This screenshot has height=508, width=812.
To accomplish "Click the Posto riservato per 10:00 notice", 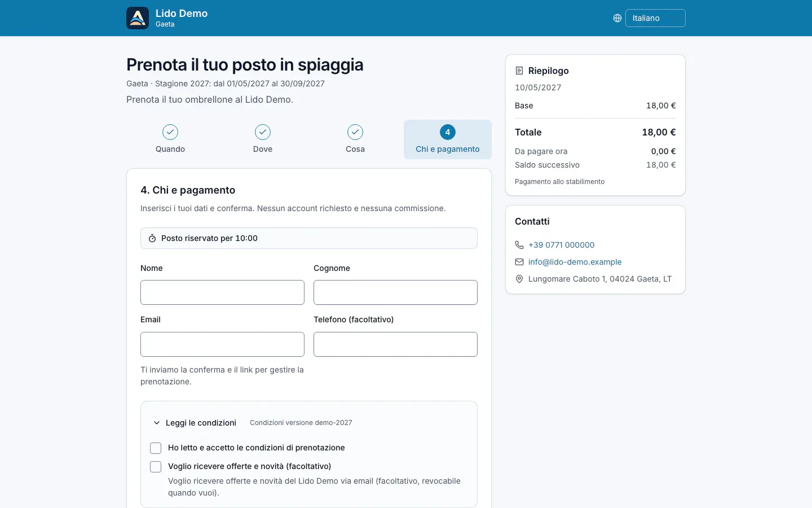I will pos(309,238).
